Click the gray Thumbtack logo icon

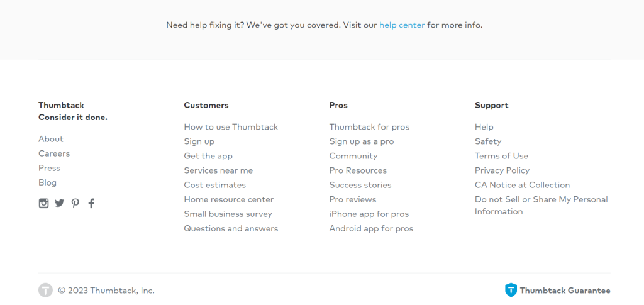(x=45, y=290)
